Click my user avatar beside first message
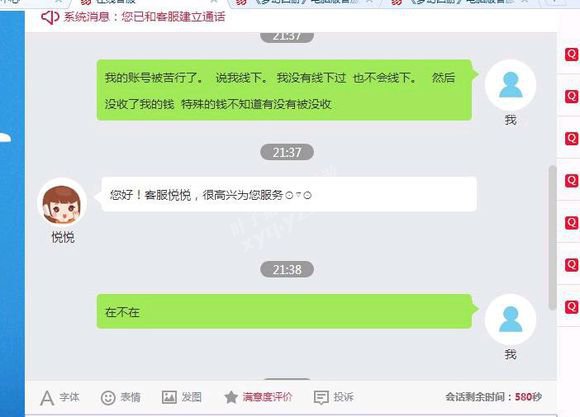 (510, 85)
